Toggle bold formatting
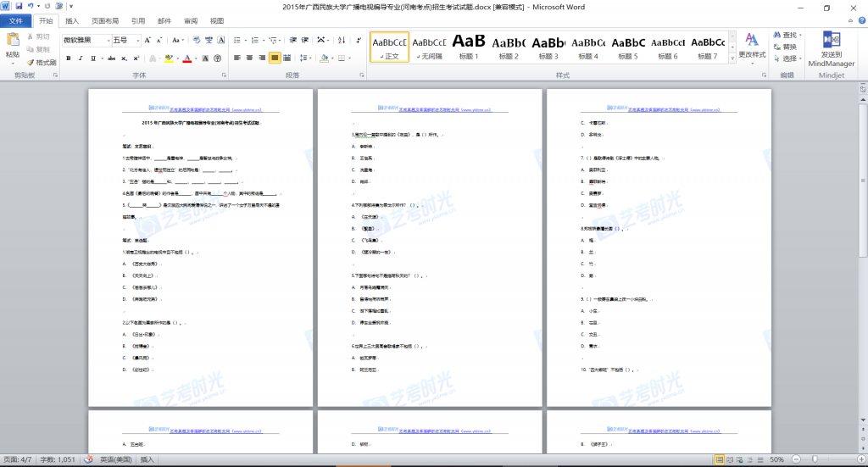The height and width of the screenshot is (467, 868). pyautogui.click(x=69, y=58)
